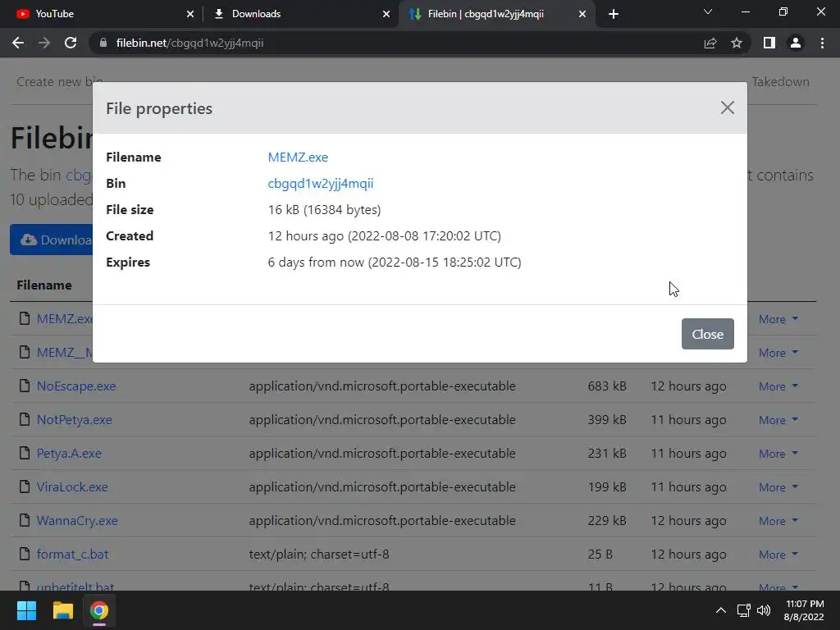This screenshot has width=840, height=630.
Task: Click the lock icon in address bar
Action: 103,43
